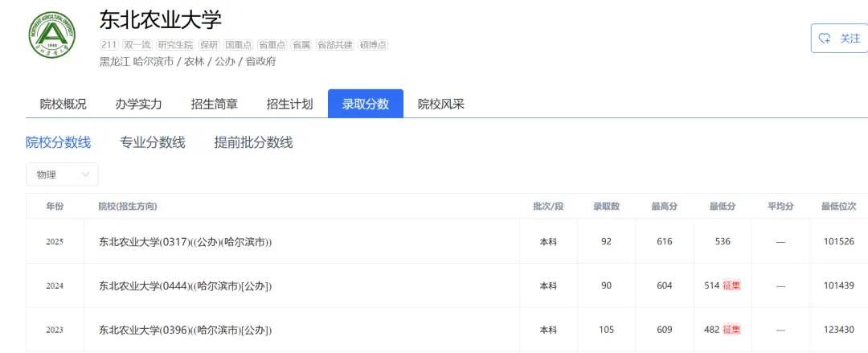Click highest score 604

tap(665, 286)
